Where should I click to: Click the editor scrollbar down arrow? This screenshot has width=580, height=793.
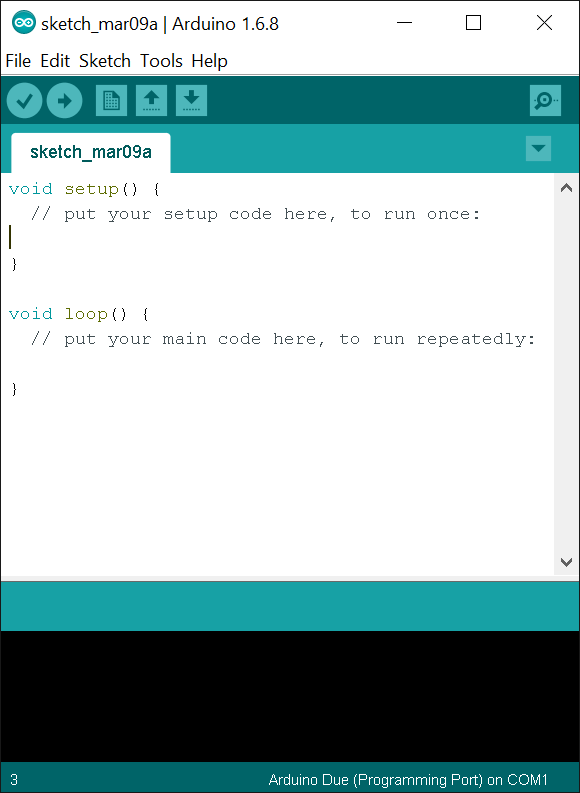point(566,562)
